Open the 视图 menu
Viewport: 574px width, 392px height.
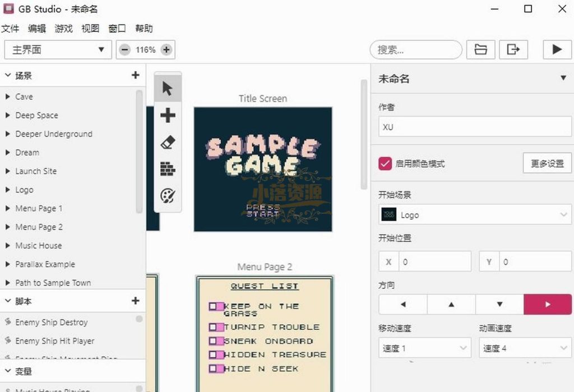tap(90, 29)
